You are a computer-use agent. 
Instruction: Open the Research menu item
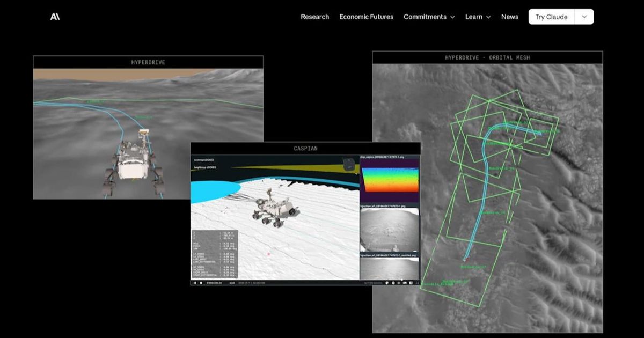314,17
